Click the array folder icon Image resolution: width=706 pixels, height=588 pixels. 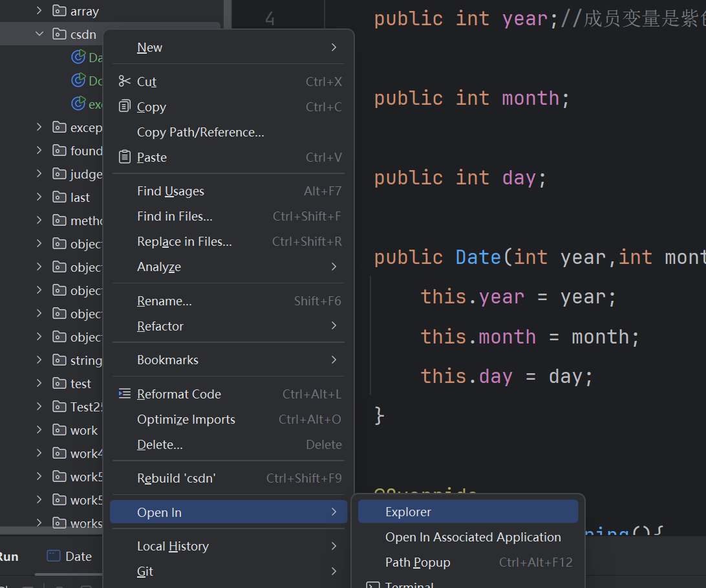[x=59, y=10]
